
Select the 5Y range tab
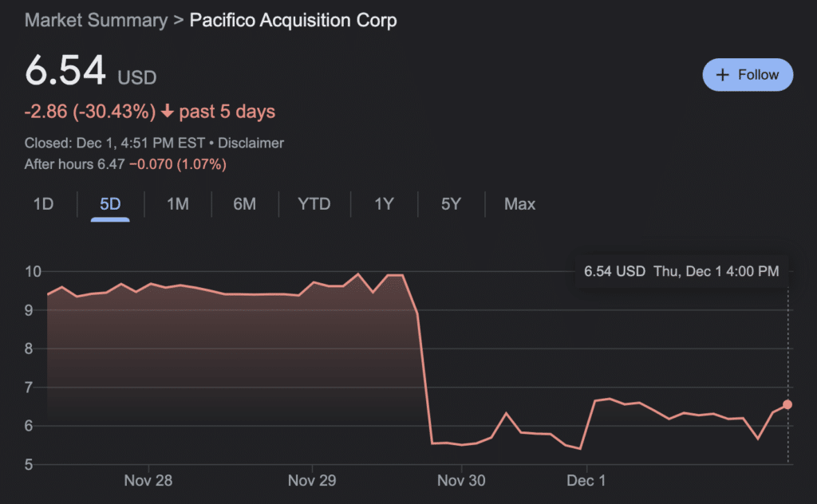(452, 204)
